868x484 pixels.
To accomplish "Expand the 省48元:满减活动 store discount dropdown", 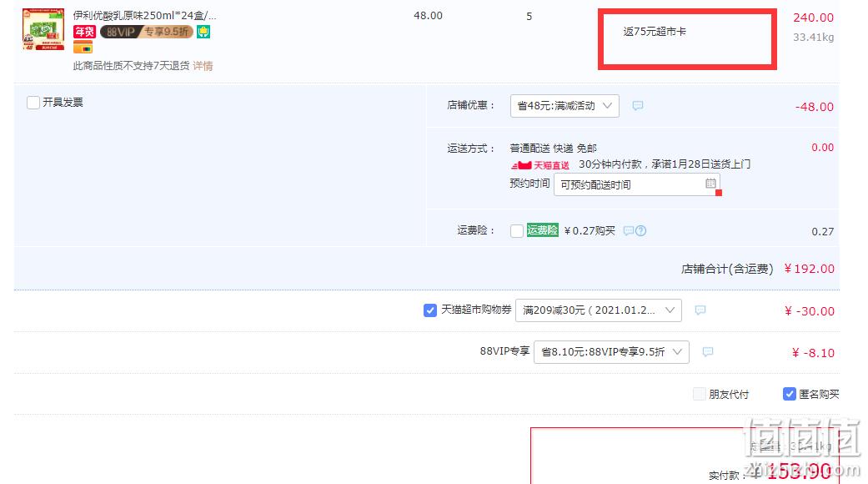I will (564, 106).
